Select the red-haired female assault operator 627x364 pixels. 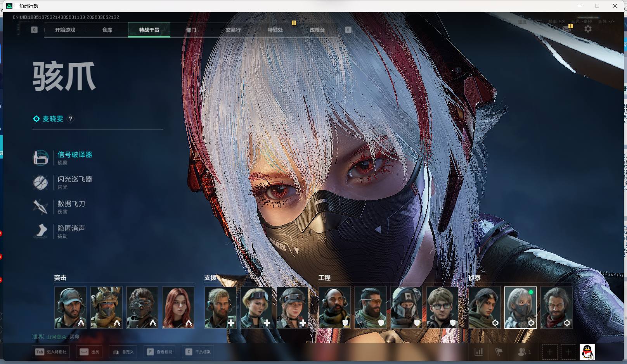[178, 307]
